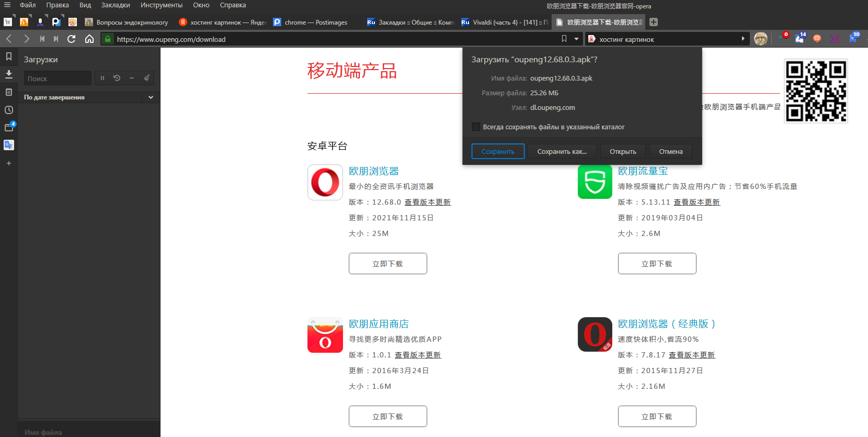Open the extension with badge 14
This screenshot has width=868, height=437.
point(801,38)
